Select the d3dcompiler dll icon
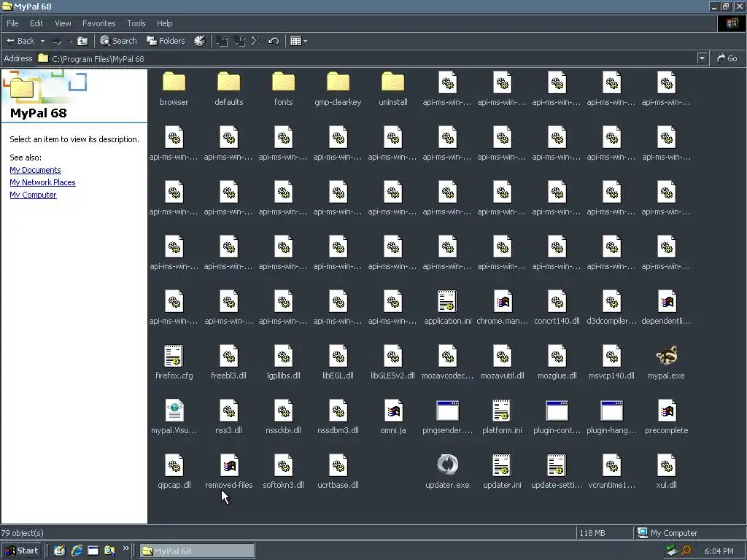The width and height of the screenshot is (747, 560). click(612, 301)
